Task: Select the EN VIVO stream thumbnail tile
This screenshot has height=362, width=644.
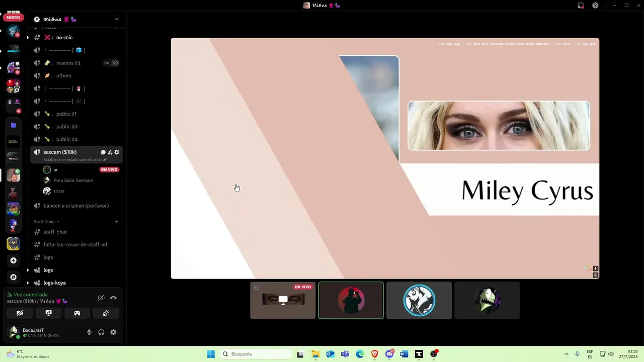Action: tap(283, 300)
